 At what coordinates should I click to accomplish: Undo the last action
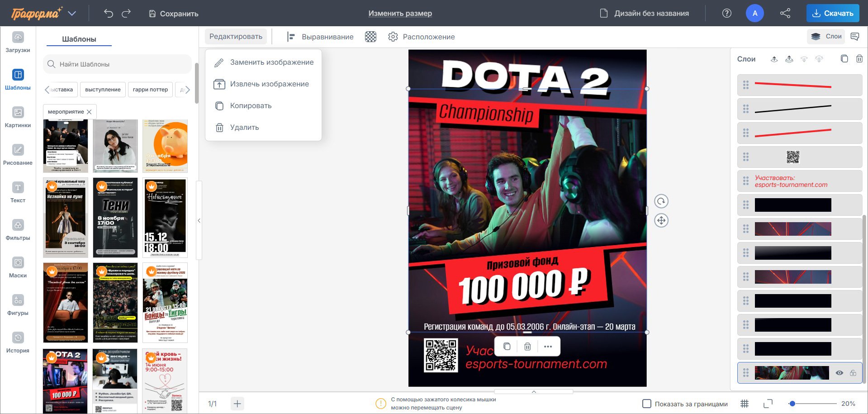[x=108, y=13]
